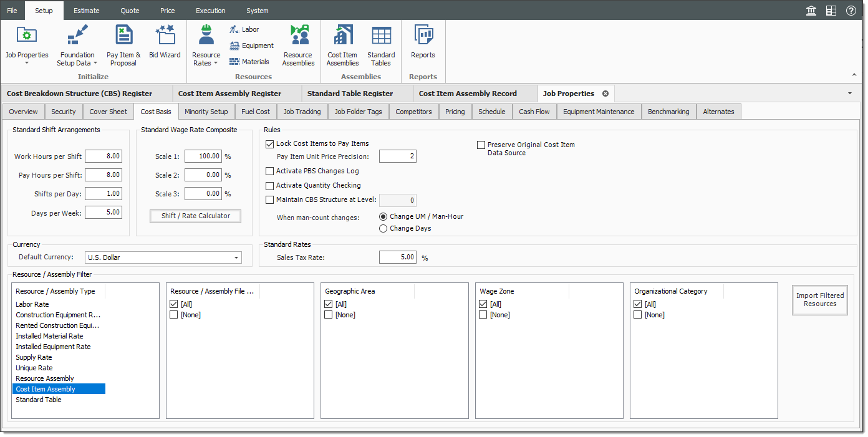Open the Default Currency dropdown

(x=236, y=257)
